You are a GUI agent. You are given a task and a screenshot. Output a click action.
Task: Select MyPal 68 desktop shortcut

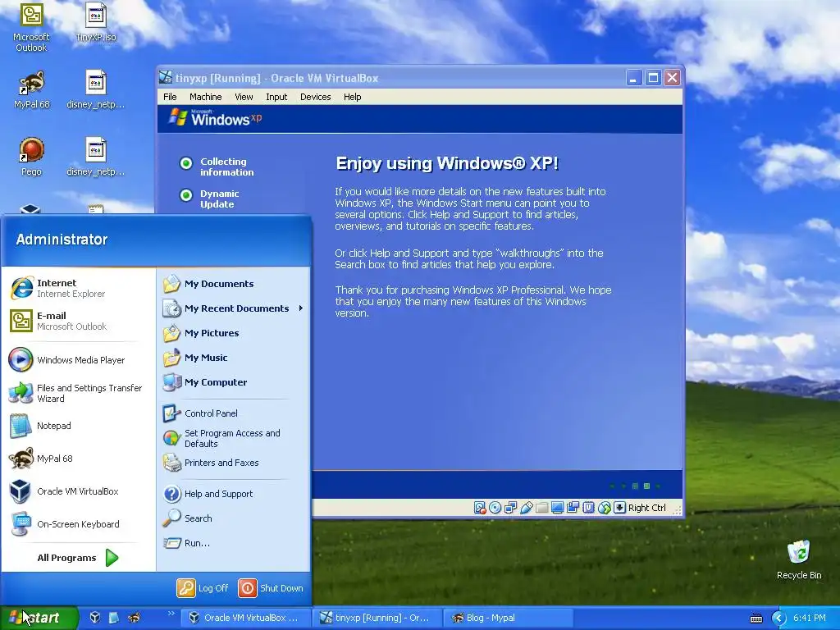(x=32, y=90)
